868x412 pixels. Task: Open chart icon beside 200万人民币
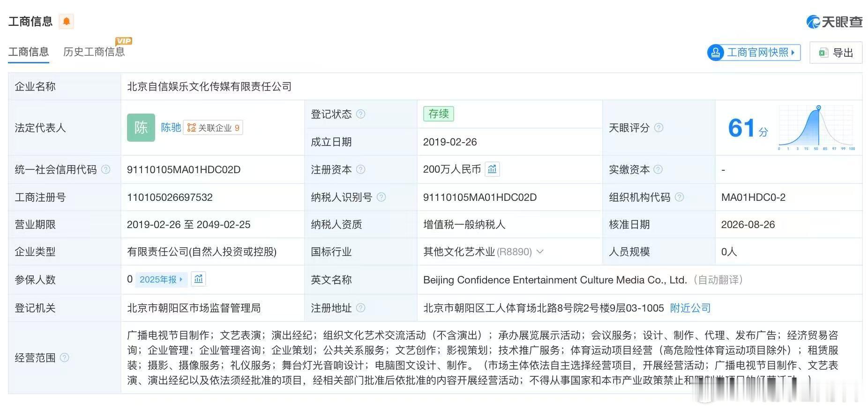tap(492, 169)
